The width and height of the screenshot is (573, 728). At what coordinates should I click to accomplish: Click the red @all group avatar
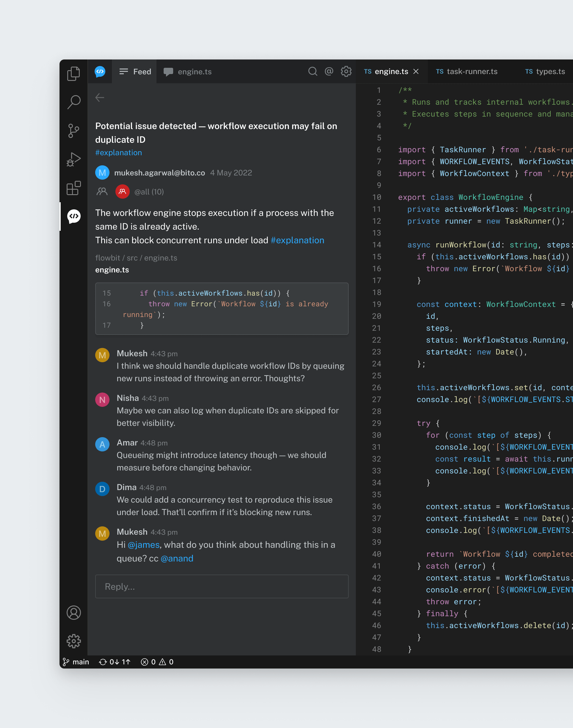[x=123, y=192]
